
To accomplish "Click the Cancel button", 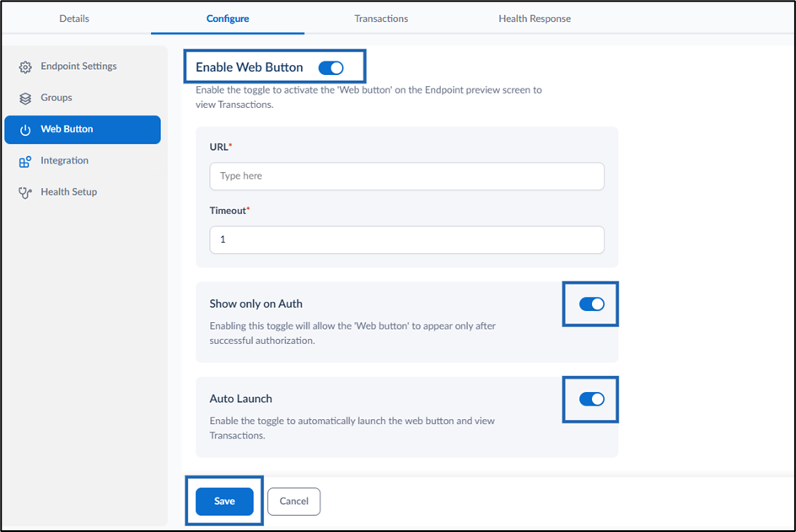I will (x=294, y=502).
